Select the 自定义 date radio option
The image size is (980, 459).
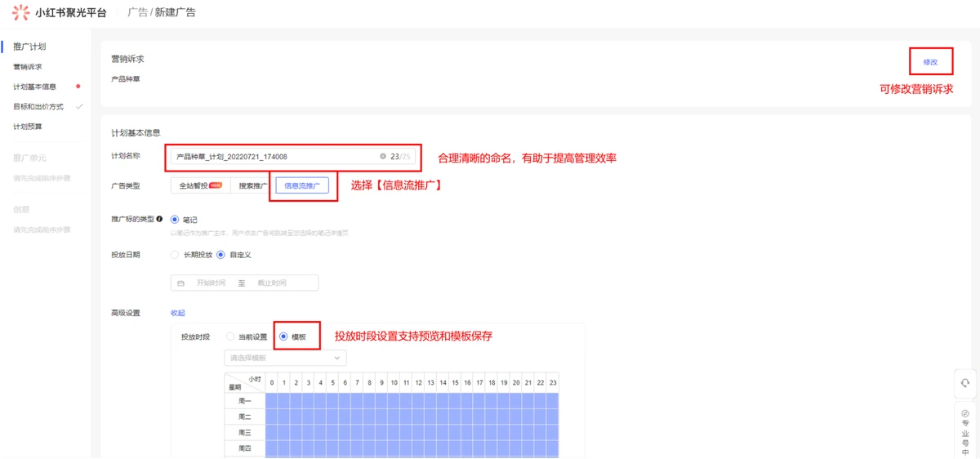tap(220, 255)
